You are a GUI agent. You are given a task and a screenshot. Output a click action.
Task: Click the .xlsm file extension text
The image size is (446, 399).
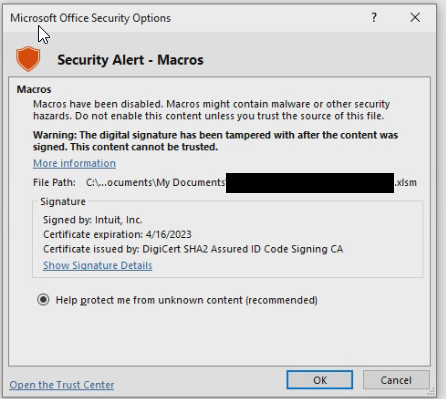(x=406, y=183)
